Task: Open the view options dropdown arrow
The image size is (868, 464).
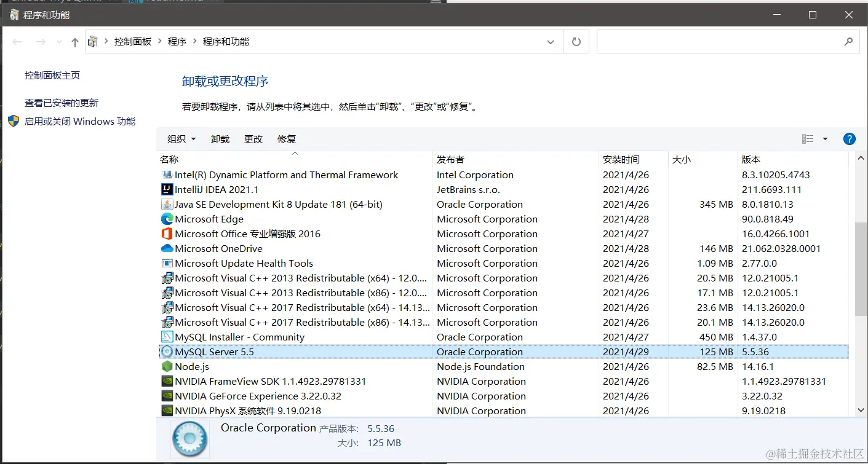Action: pos(826,139)
